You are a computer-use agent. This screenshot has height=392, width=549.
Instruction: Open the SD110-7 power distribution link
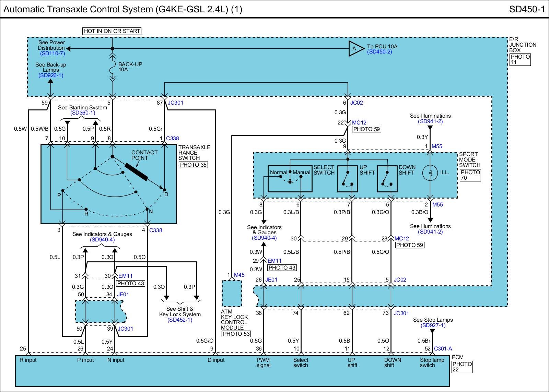point(52,54)
